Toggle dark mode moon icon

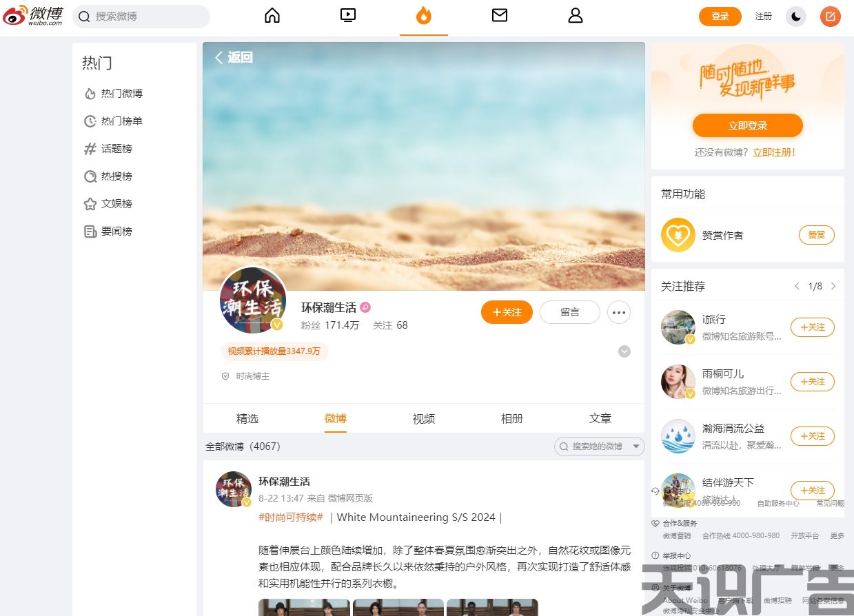[x=796, y=17]
